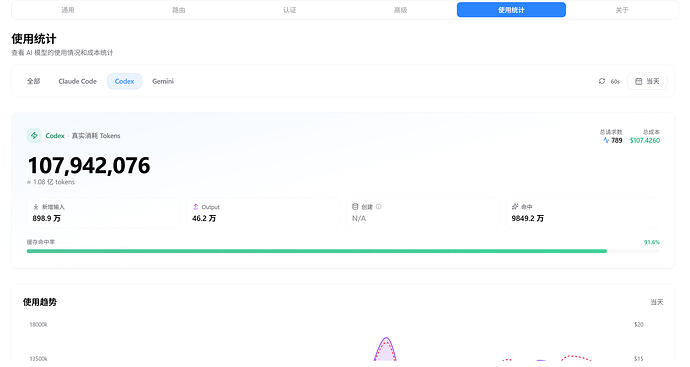The height and width of the screenshot is (367, 690).
Task: Click the 使用趋势 chart heading
Action: coord(40,302)
